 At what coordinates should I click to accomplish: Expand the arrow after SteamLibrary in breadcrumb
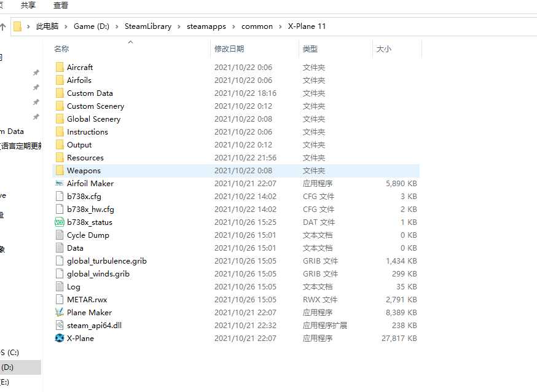[x=179, y=26]
